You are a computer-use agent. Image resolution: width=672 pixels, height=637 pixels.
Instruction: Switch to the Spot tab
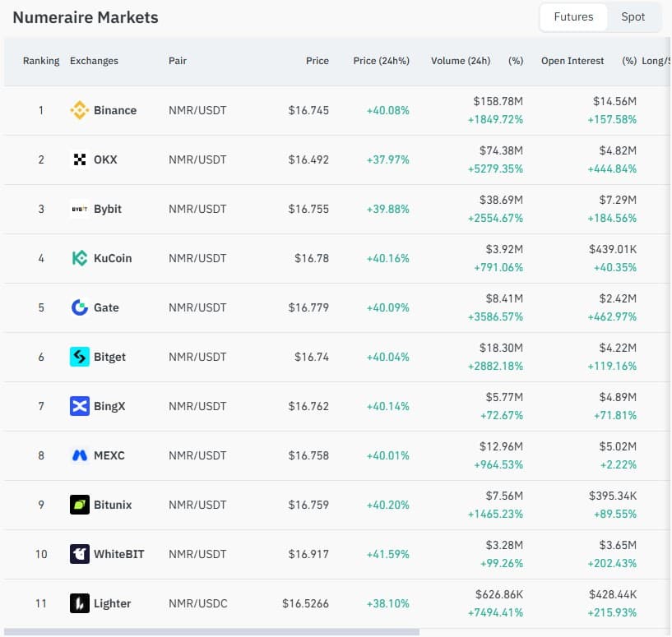(x=633, y=17)
